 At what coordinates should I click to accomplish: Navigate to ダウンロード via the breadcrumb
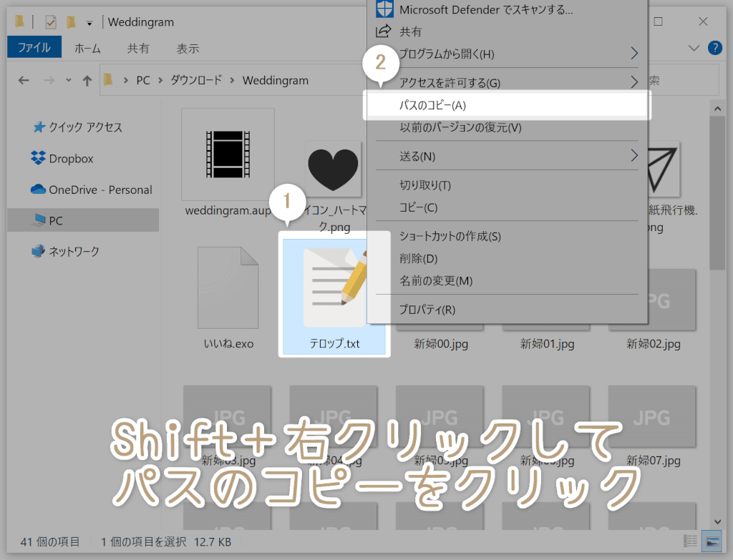click(198, 80)
